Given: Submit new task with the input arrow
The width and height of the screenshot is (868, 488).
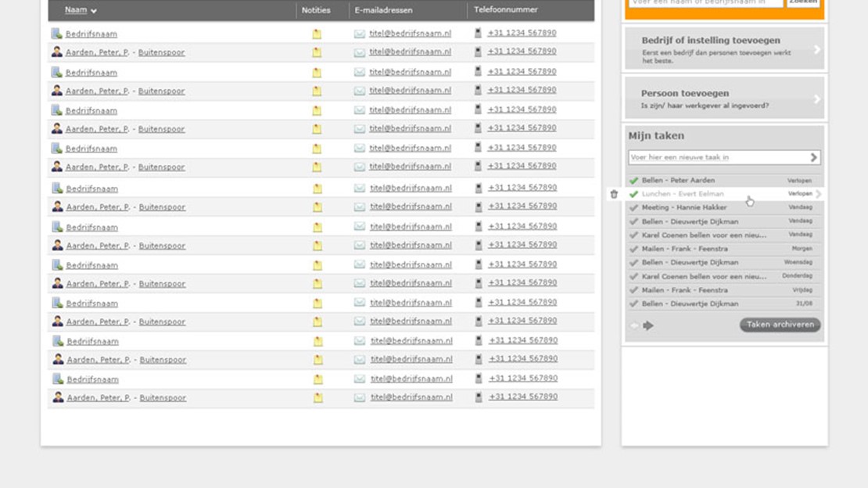Looking at the screenshot, I should click(x=813, y=157).
